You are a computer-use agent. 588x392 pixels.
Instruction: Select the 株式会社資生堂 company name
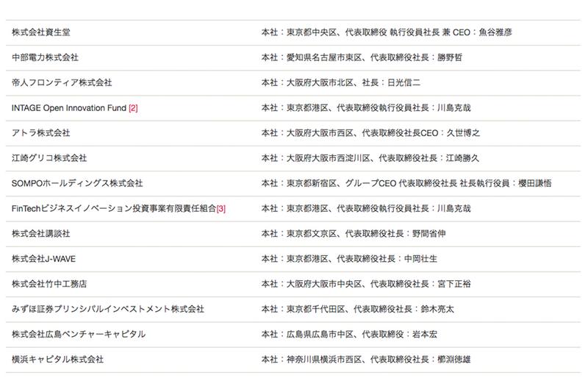point(41,32)
